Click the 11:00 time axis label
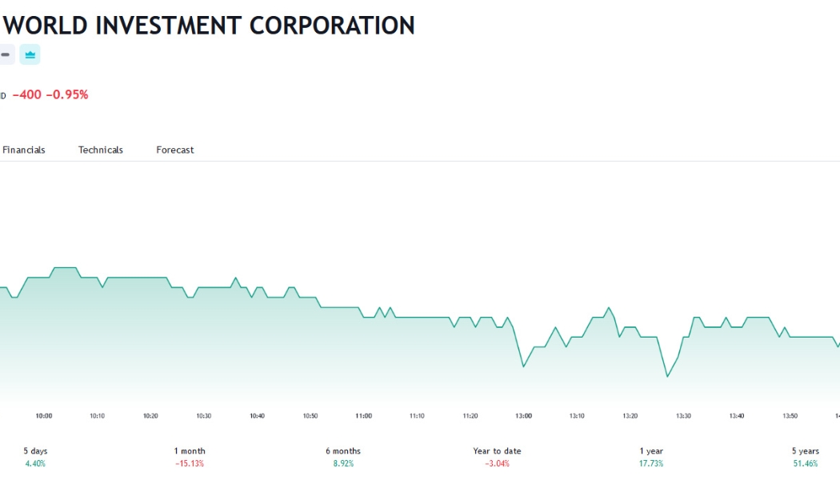This screenshot has width=840, height=504. (364, 416)
